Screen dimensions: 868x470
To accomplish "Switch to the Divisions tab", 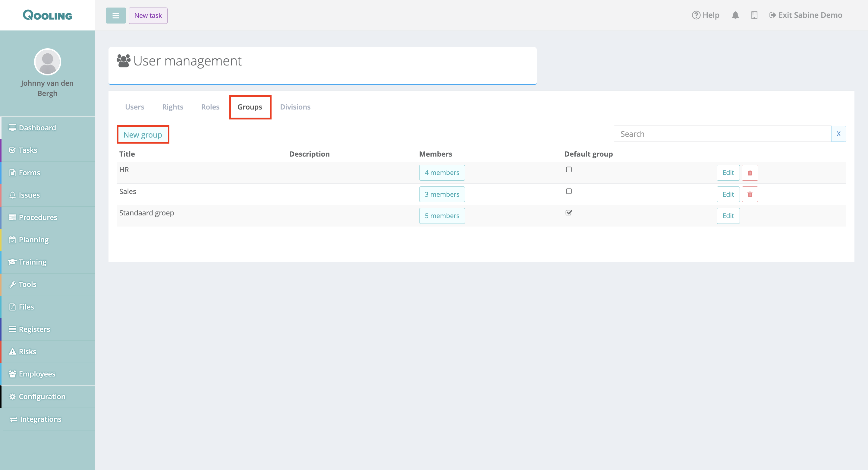I will tap(295, 107).
